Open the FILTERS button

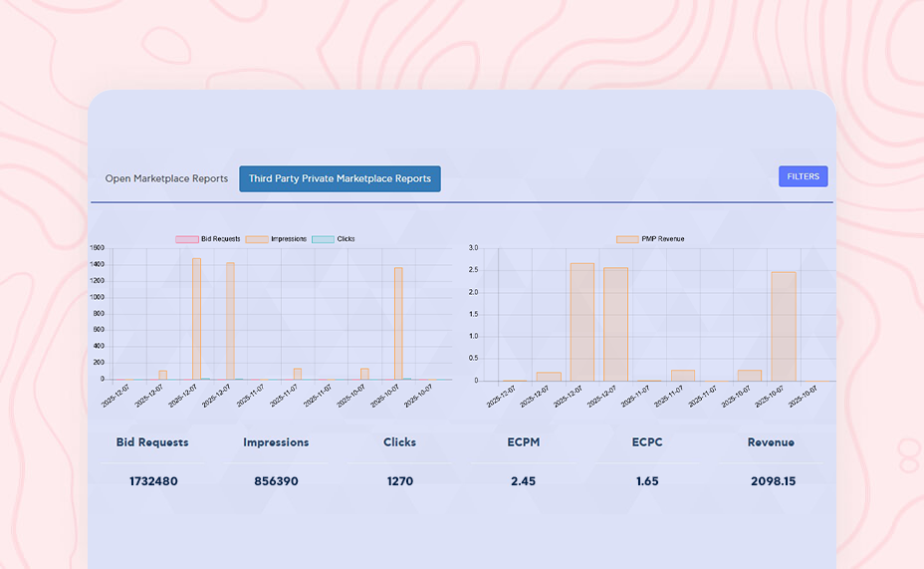(804, 176)
